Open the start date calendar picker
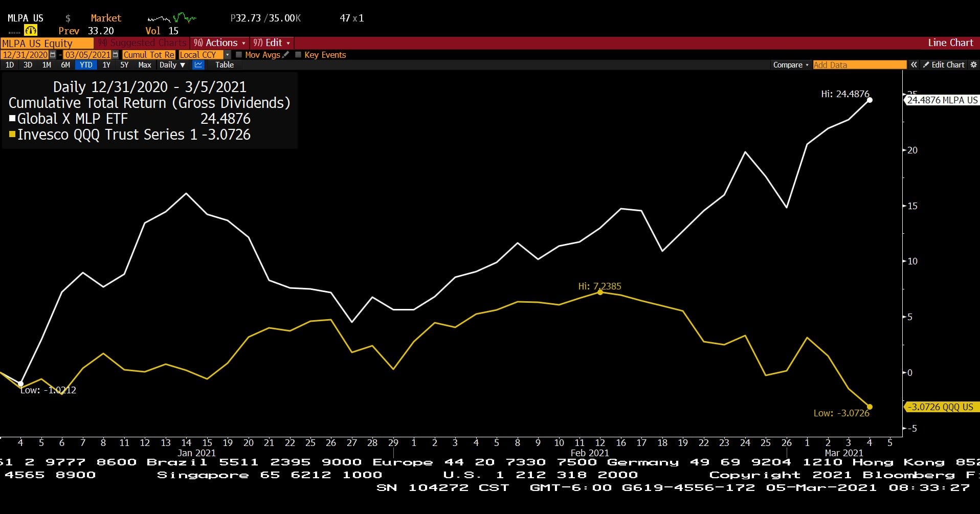The height and width of the screenshot is (514, 980). [53, 55]
